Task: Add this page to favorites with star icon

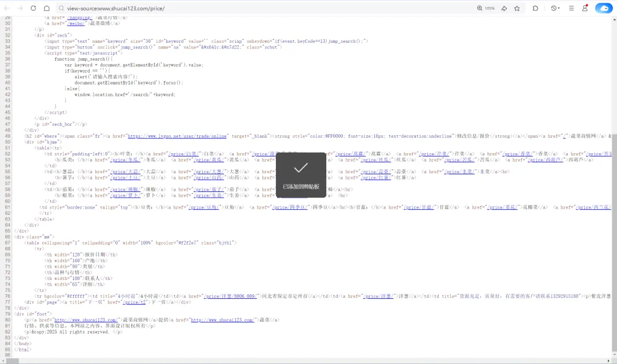Action: click(517, 8)
